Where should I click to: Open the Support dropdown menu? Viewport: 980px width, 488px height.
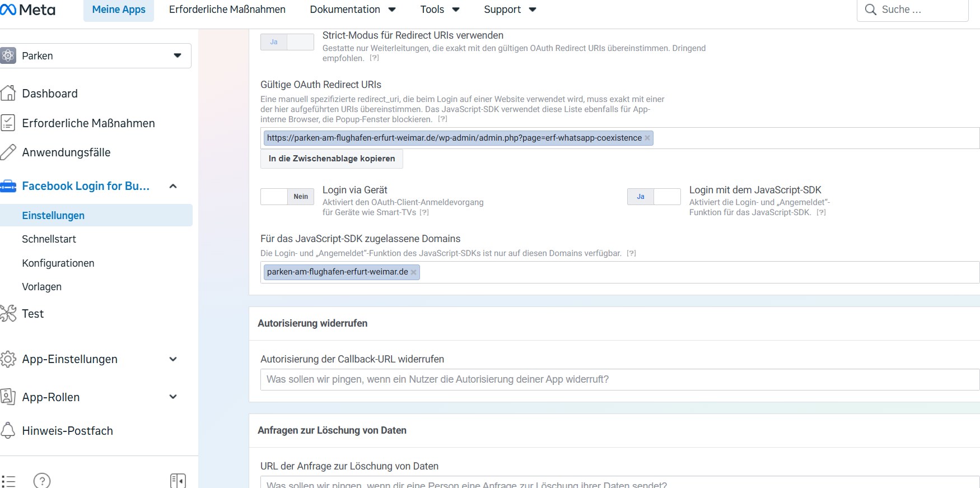510,10
